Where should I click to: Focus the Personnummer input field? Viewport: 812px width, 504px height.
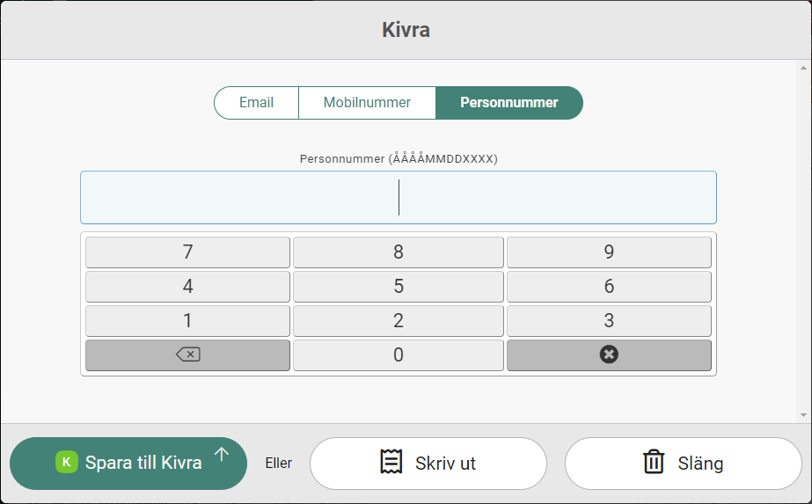398,197
